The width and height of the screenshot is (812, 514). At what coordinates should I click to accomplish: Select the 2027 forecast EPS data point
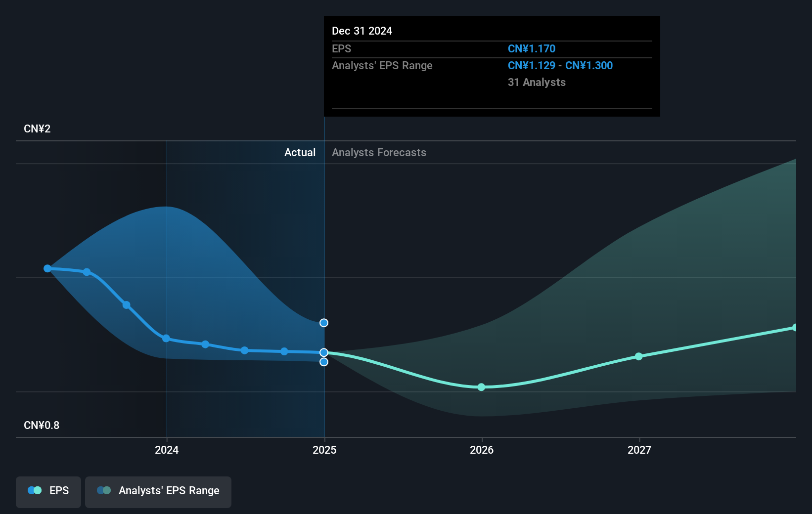click(x=639, y=356)
